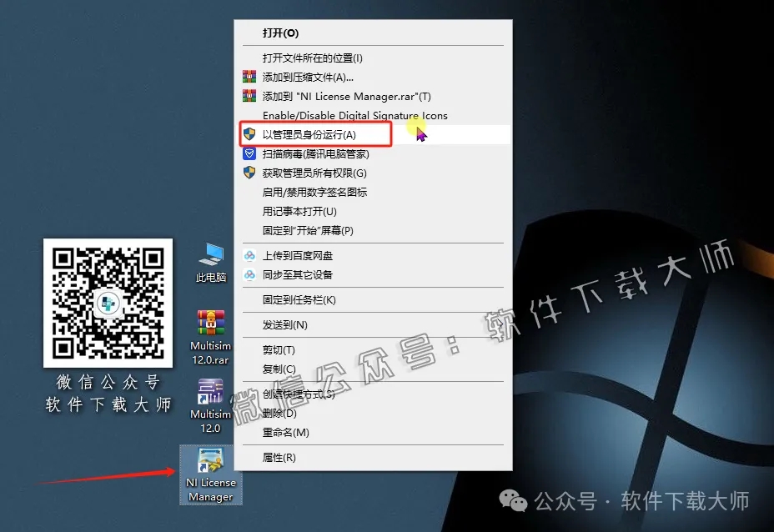Click the UAC shield icon on 以管理员身份运行
The height and width of the screenshot is (532, 774).
pos(249,133)
